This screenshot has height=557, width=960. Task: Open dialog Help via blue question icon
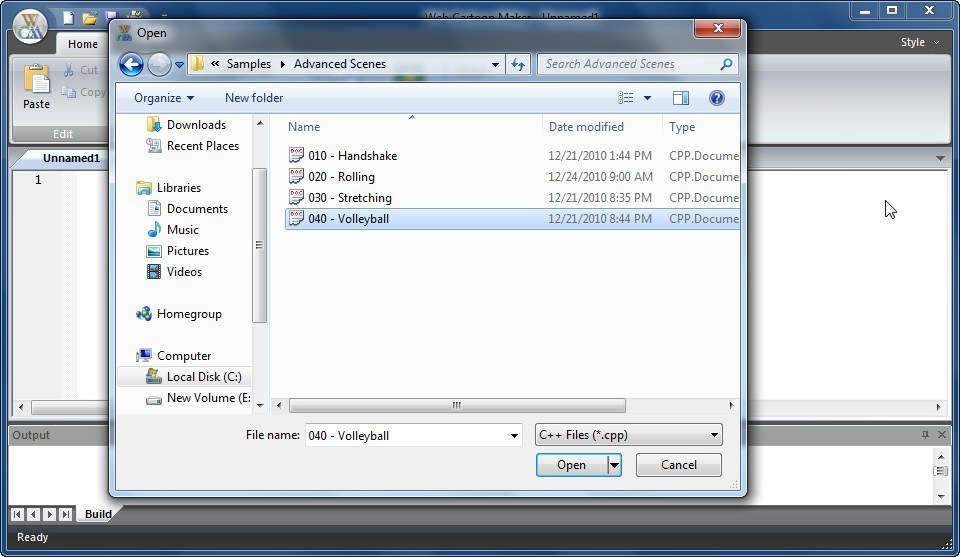[717, 98]
